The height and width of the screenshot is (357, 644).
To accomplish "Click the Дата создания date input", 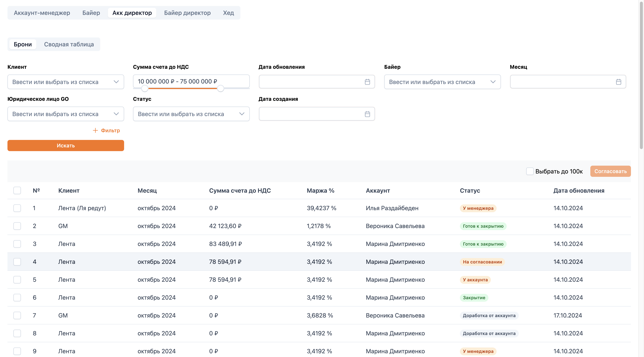I will click(317, 114).
